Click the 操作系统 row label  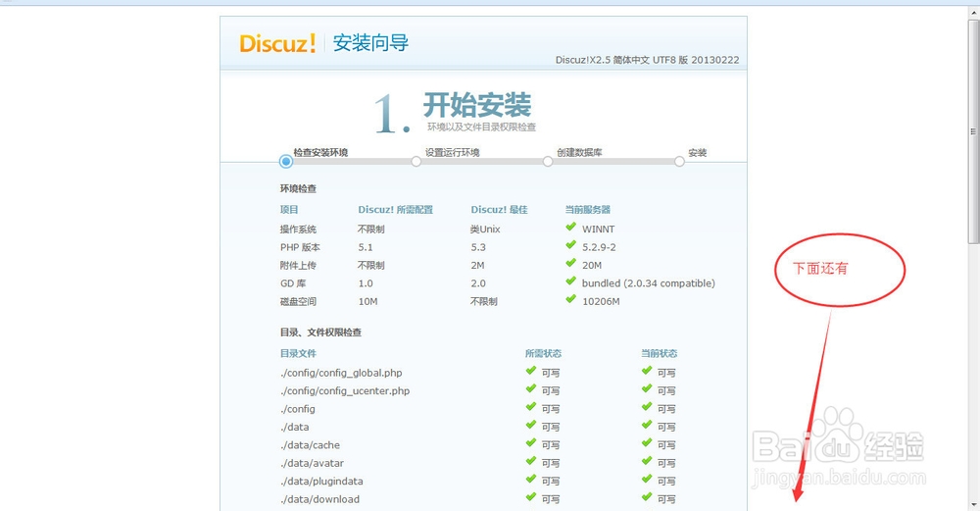298,230
